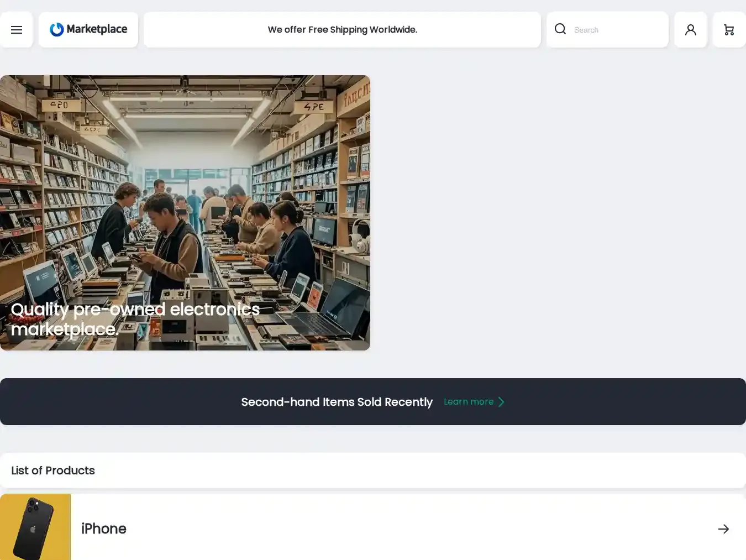Viewport: 746px width, 560px height.
Task: Click the iPhone row arrow icon
Action: click(x=723, y=529)
